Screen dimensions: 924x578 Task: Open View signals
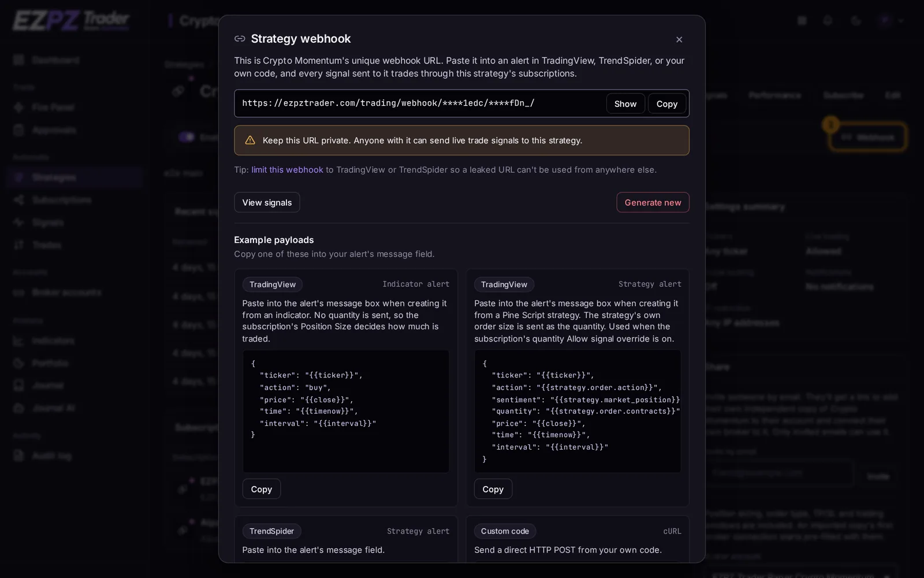267,202
